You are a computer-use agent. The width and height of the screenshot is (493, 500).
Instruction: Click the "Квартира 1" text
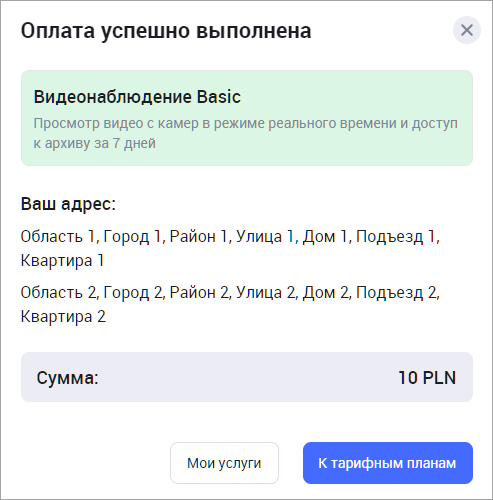[x=62, y=260]
